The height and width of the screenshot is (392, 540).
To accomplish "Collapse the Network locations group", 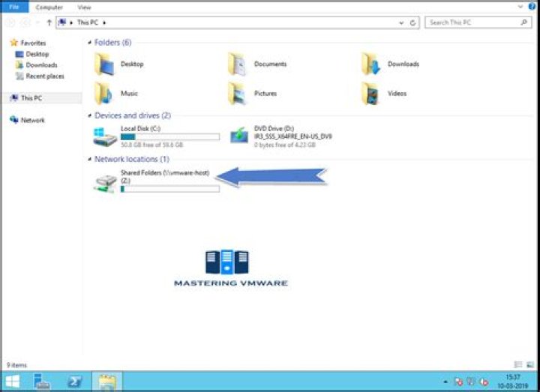I will point(90,160).
